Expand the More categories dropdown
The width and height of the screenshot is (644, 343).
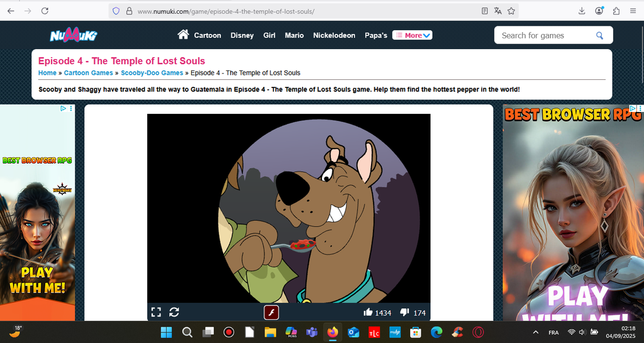413,35
